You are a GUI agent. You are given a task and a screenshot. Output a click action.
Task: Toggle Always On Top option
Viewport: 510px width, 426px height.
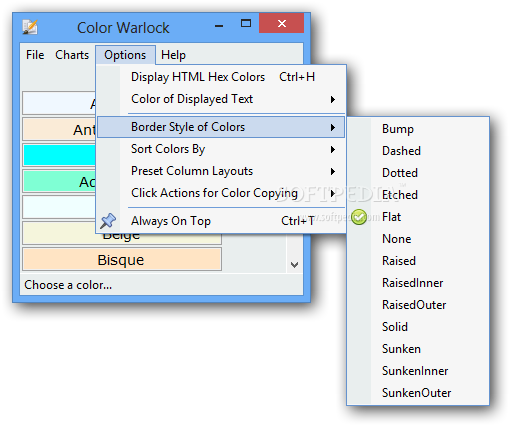pyautogui.click(x=221, y=221)
